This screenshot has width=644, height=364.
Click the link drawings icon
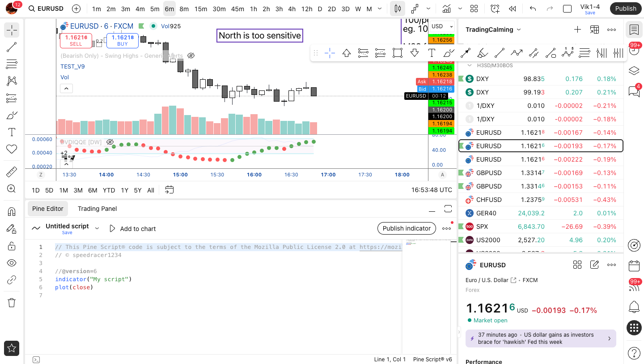(12, 280)
